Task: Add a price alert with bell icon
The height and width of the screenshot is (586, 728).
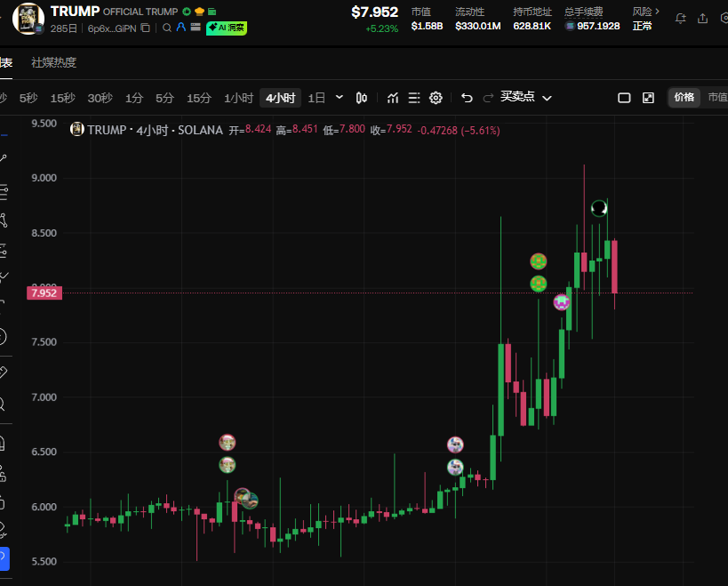Action: 680,19
